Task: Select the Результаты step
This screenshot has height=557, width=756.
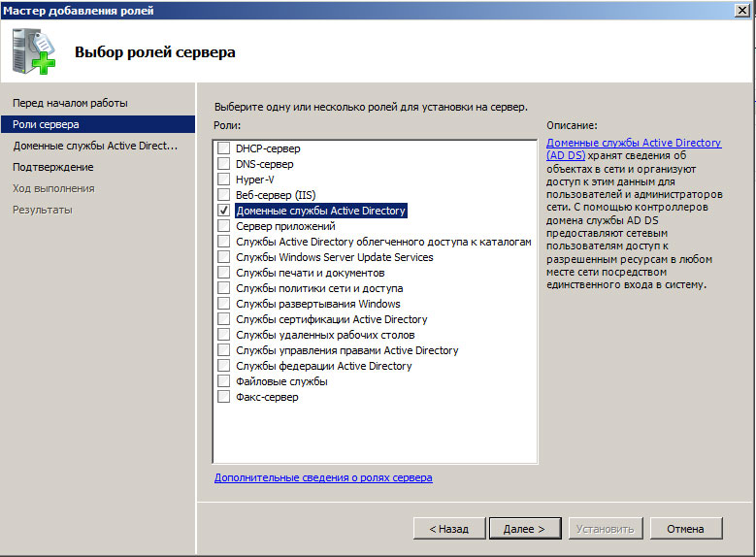Action: click(43, 210)
